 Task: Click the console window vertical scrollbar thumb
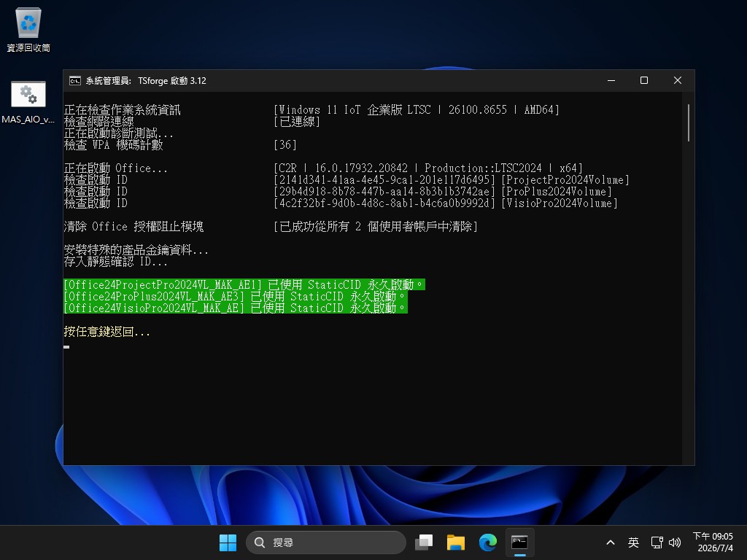[x=689, y=122]
